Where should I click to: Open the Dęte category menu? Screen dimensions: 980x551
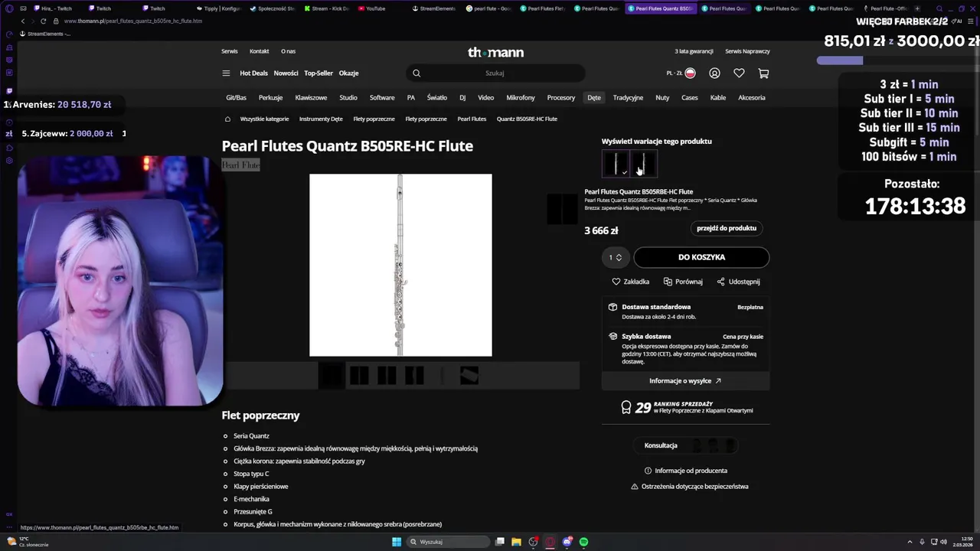[x=594, y=98]
